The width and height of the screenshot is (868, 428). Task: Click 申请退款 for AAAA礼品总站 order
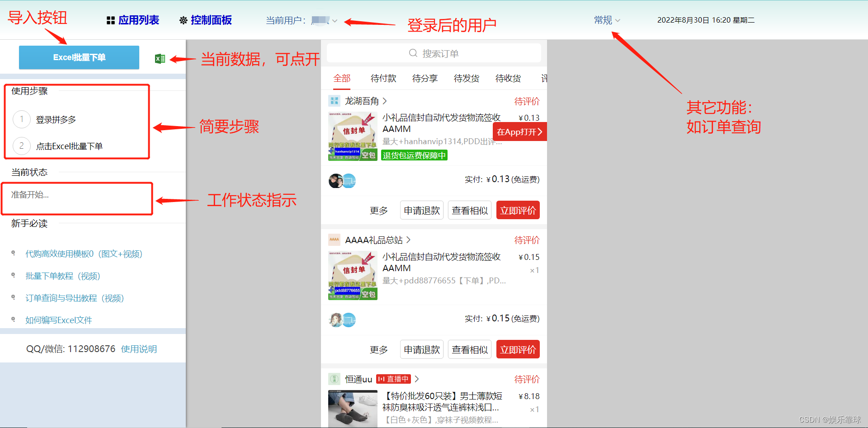(422, 350)
